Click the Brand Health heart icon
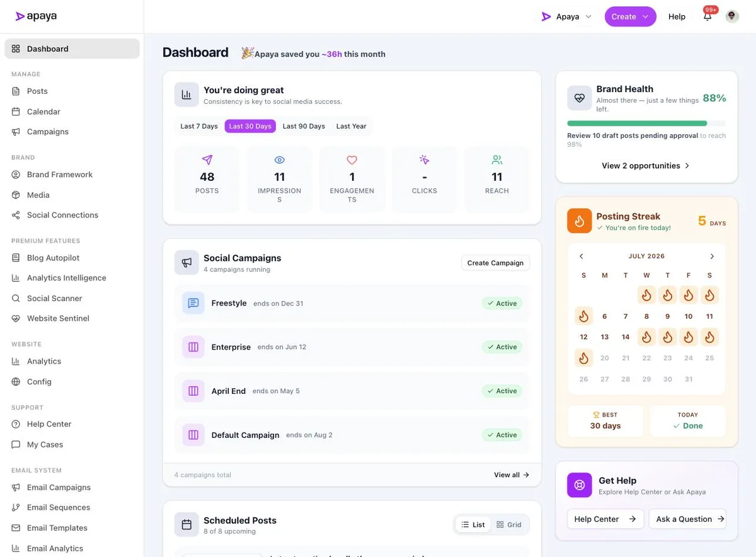This screenshot has height=557, width=756. [x=580, y=98]
